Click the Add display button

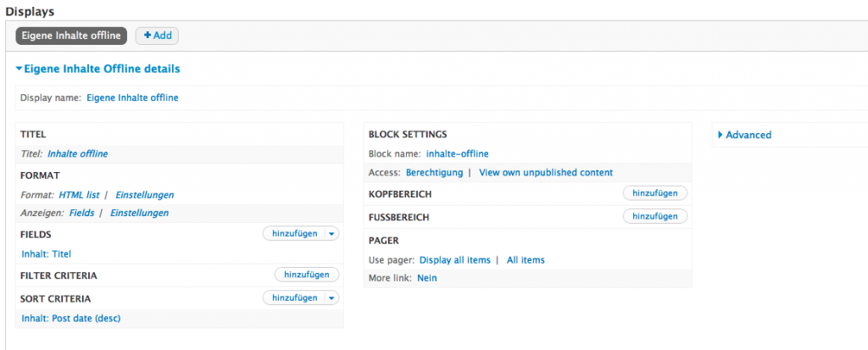(157, 36)
